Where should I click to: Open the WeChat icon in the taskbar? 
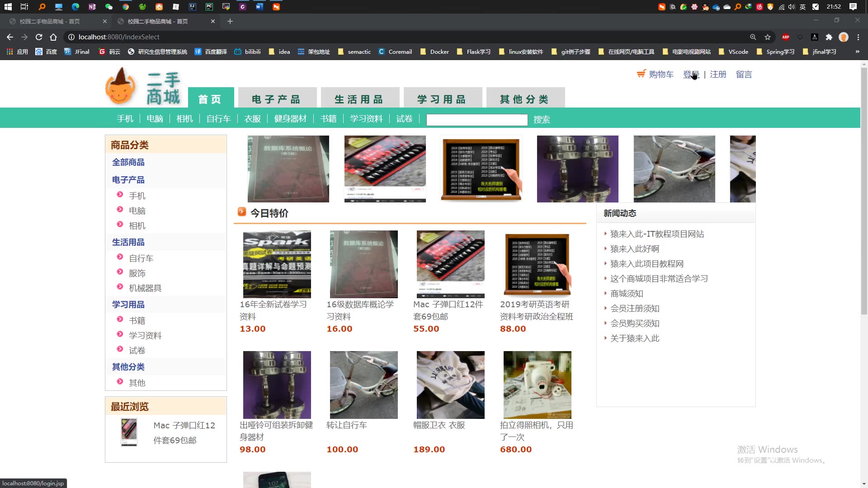[109, 7]
